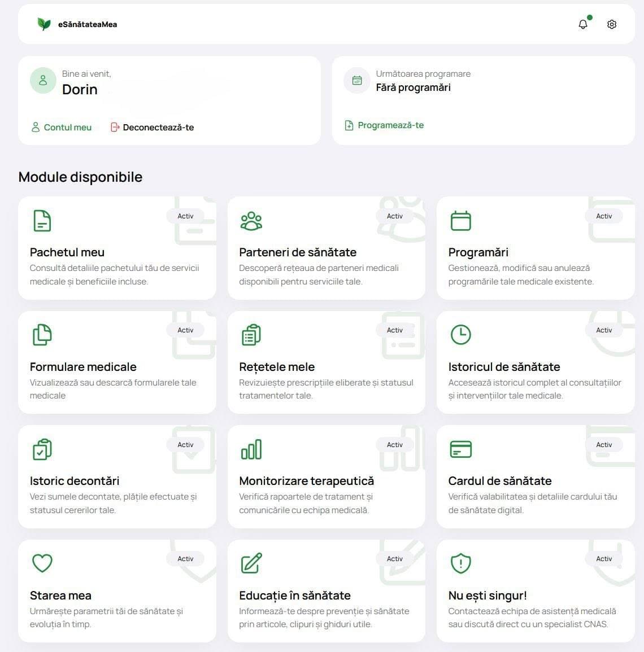The height and width of the screenshot is (652, 644).
Task: Click the Parteneri de sănătate group icon
Action: pos(251,221)
